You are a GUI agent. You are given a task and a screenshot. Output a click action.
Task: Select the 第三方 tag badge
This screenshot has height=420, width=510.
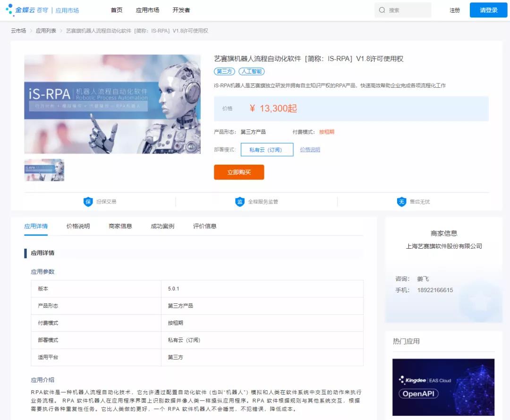(225, 72)
